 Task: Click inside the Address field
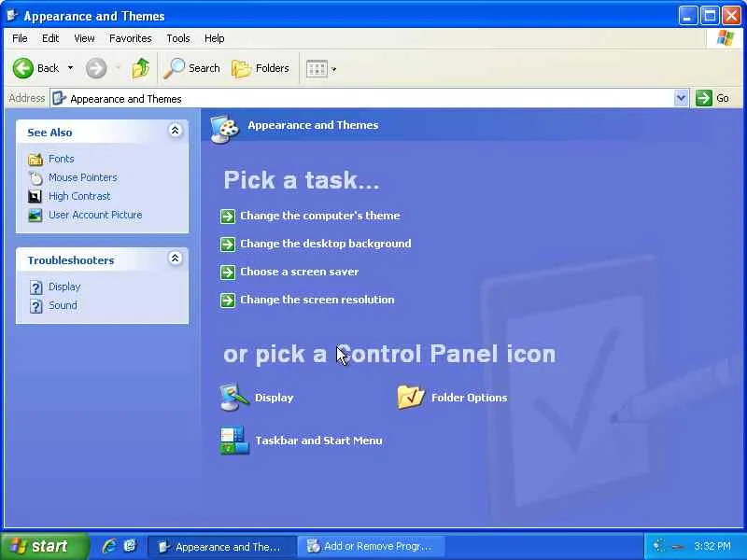pos(362,99)
